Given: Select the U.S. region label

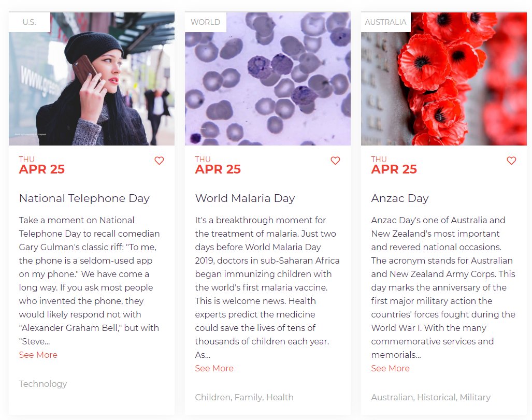Looking at the screenshot, I should pyautogui.click(x=30, y=22).
